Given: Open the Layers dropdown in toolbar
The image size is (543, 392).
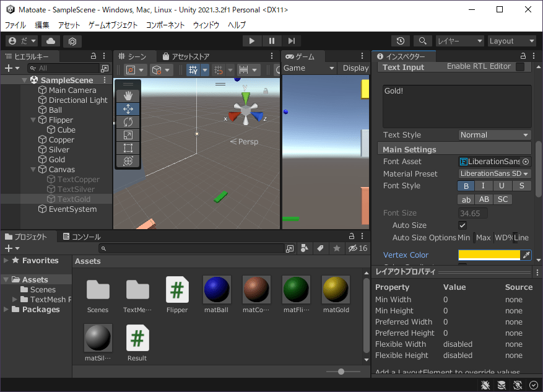Looking at the screenshot, I should coord(459,41).
